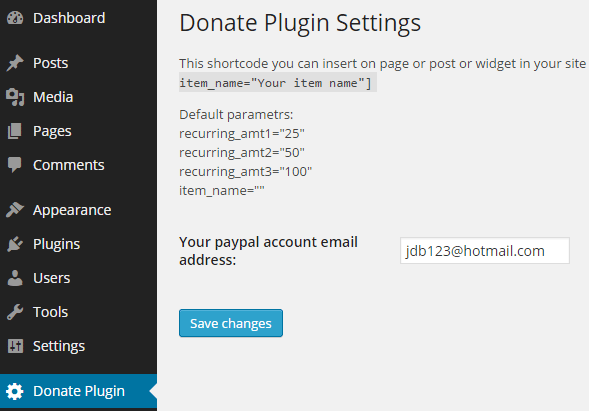This screenshot has height=411, width=589.
Task: Click the Posts pushpin icon
Action: 15,63
